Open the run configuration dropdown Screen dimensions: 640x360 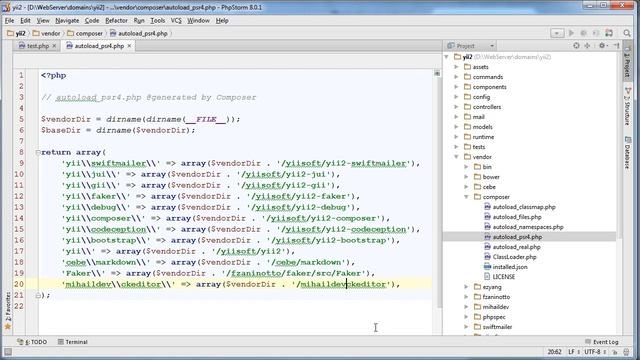557,33
